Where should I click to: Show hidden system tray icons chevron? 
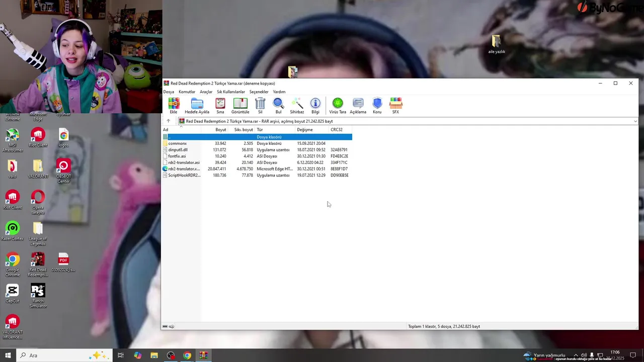[x=576, y=355]
